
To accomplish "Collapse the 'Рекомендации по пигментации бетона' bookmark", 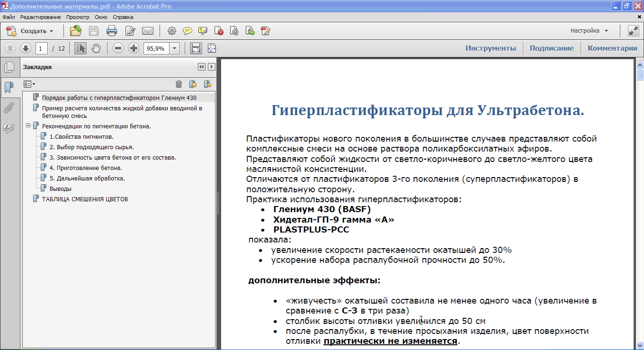I will 28,126.
